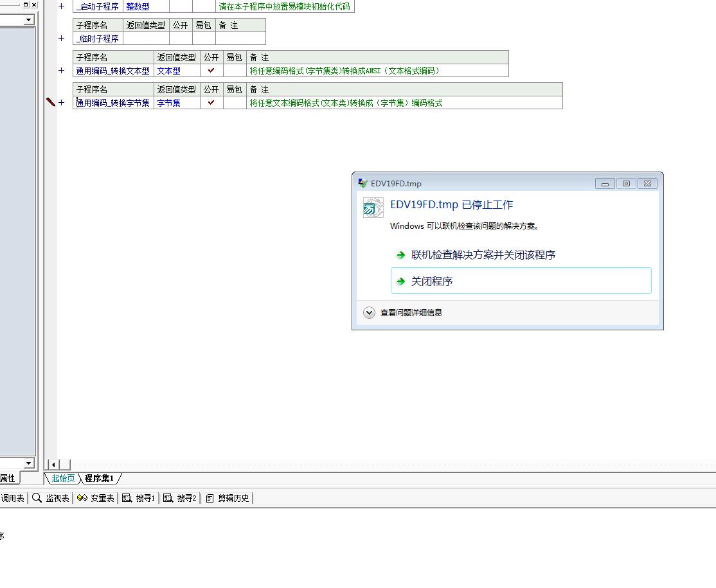Click the 请在本子程序中放置易模块初始化代码 remark
This screenshot has width=716, height=588.
pos(285,6)
